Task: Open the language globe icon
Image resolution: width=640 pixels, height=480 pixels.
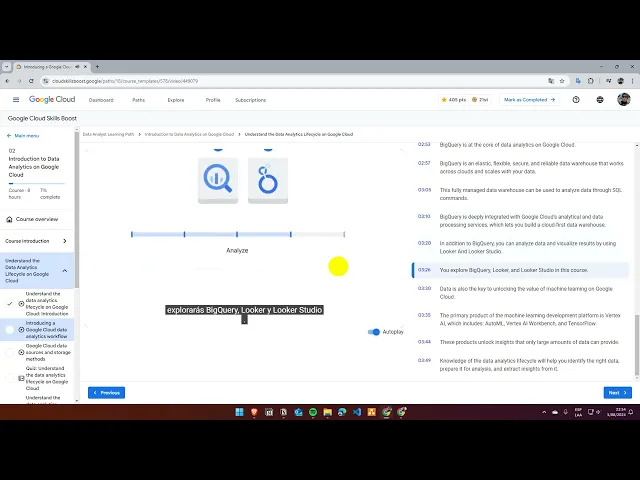Action: tap(600, 100)
